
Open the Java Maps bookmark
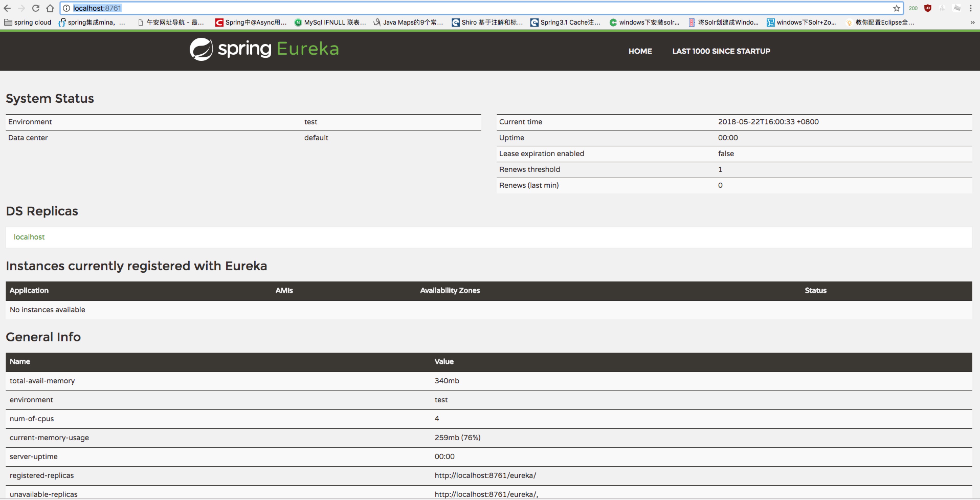point(409,23)
